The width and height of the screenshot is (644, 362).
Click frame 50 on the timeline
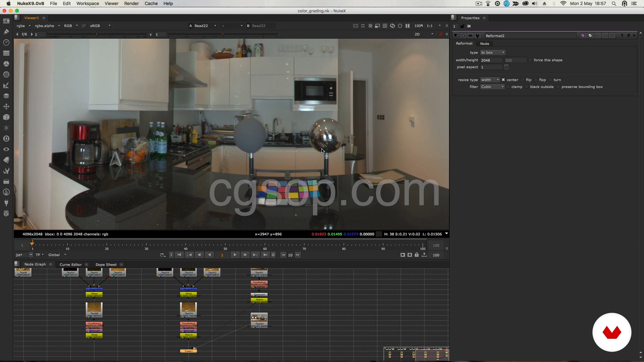point(225,245)
